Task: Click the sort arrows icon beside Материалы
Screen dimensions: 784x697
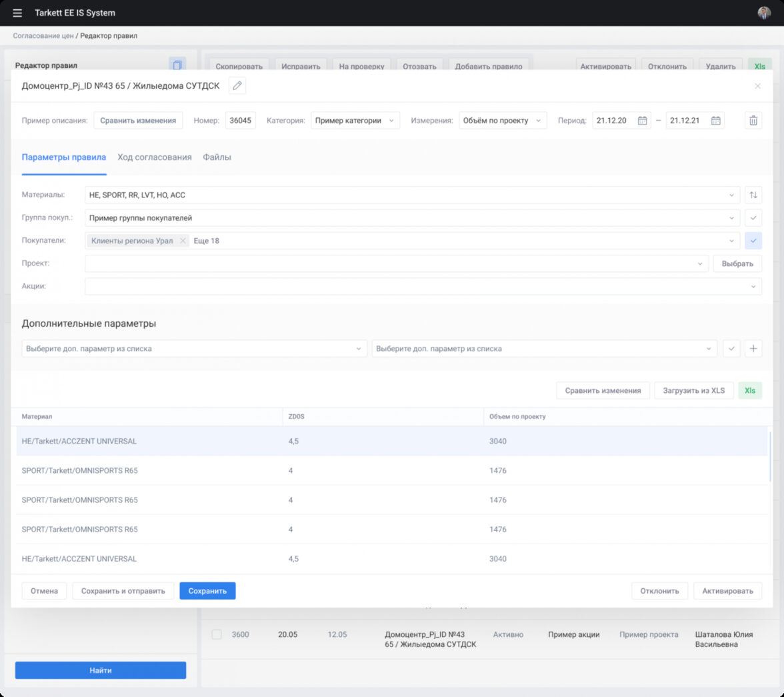Action: [x=753, y=195]
